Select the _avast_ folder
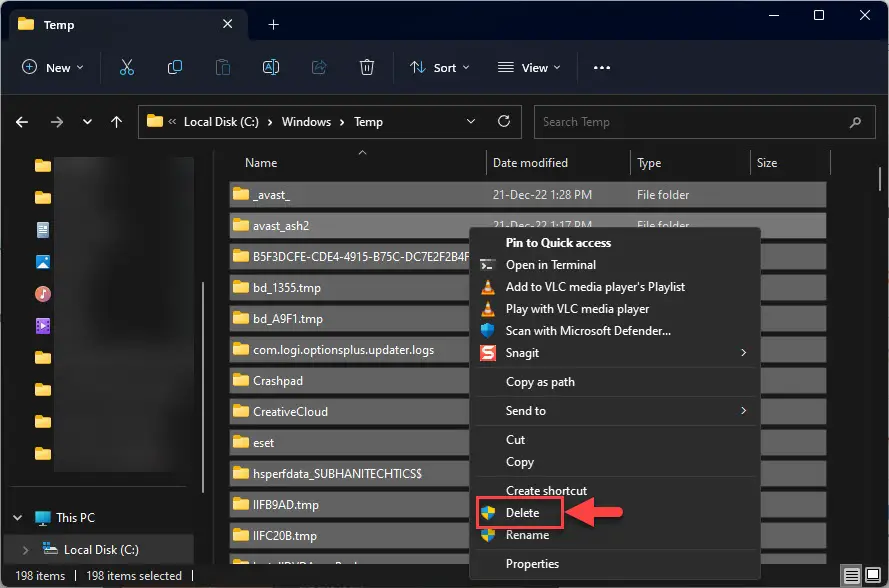 tap(527, 194)
